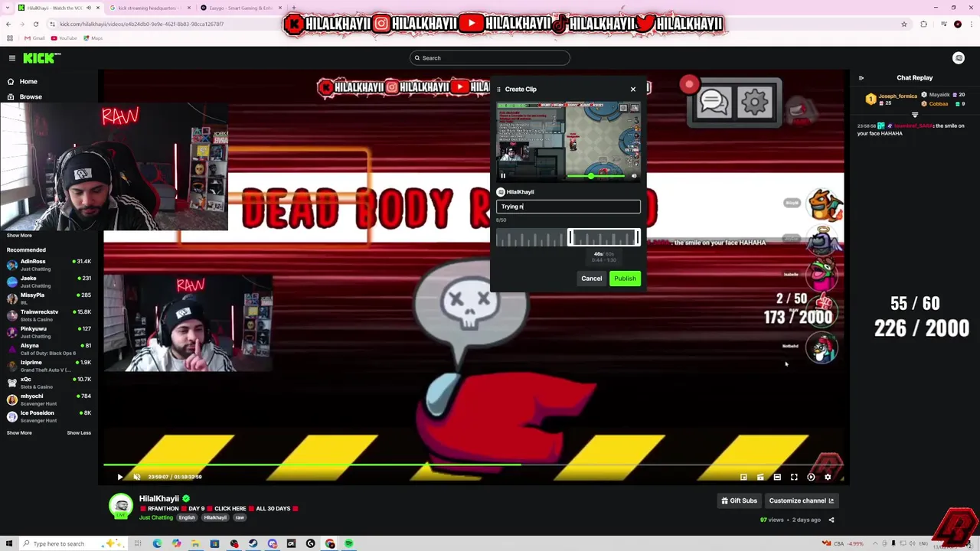
Task: Seek on the main video progress bar
Action: point(473,465)
